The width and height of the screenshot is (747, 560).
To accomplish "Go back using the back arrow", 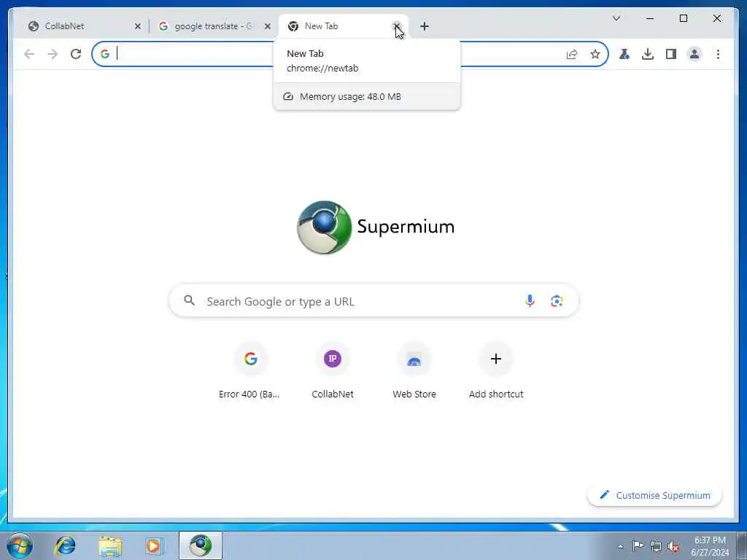I will (29, 54).
